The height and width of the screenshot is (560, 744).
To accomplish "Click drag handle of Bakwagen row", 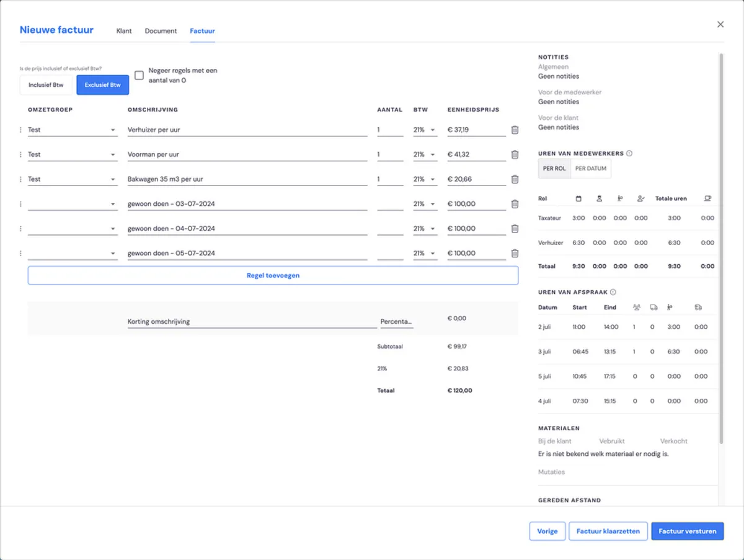I will point(20,179).
